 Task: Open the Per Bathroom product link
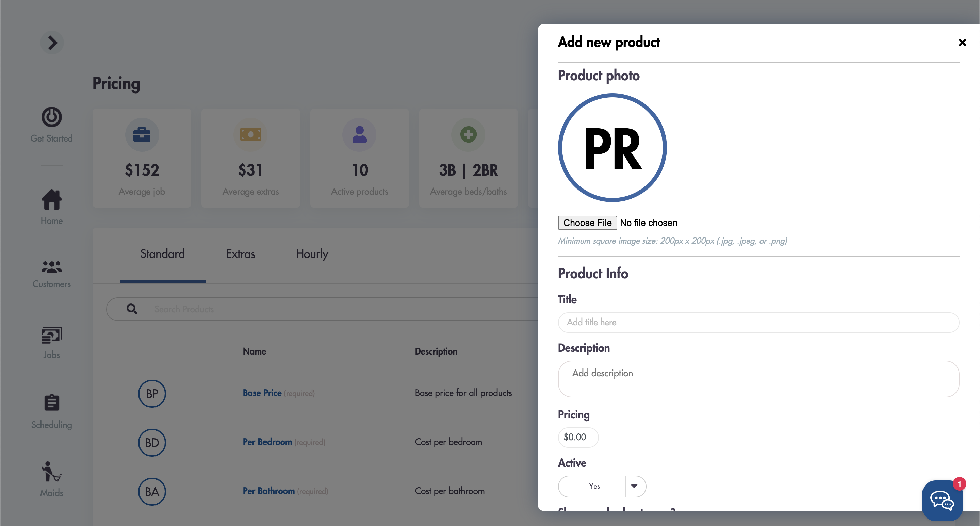pyautogui.click(x=268, y=491)
